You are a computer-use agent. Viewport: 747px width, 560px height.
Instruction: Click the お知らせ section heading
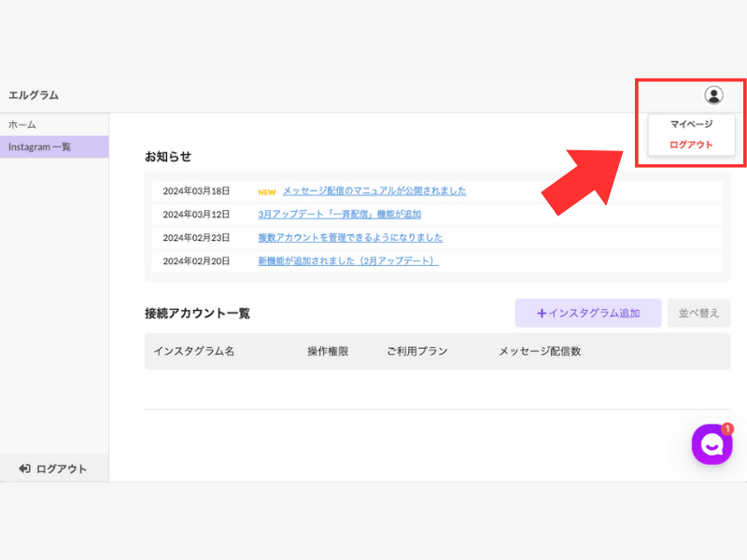point(168,157)
